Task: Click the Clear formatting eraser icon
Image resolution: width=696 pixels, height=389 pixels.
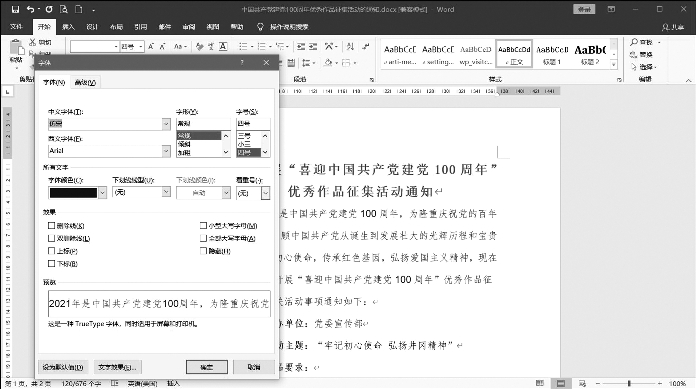Action: pos(199,46)
